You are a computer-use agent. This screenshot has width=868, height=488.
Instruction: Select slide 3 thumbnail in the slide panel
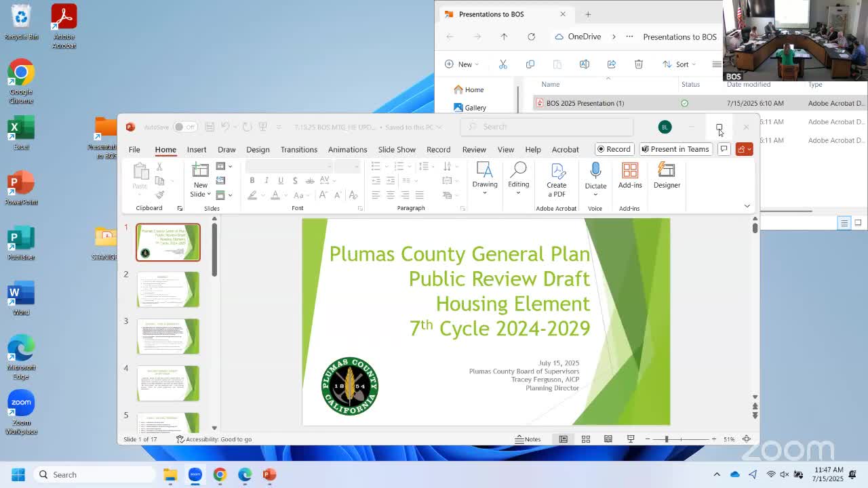tap(167, 335)
